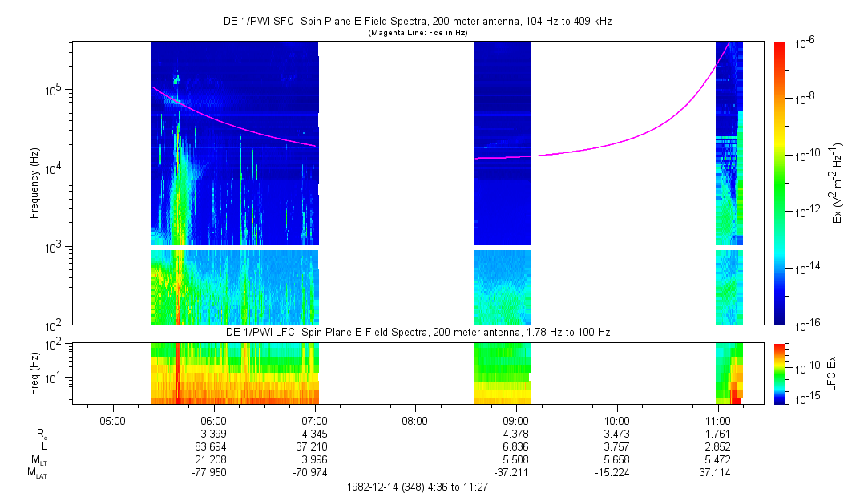868x497 pixels.
Task: Click the Ex colorbar units label
Action: click(838, 183)
